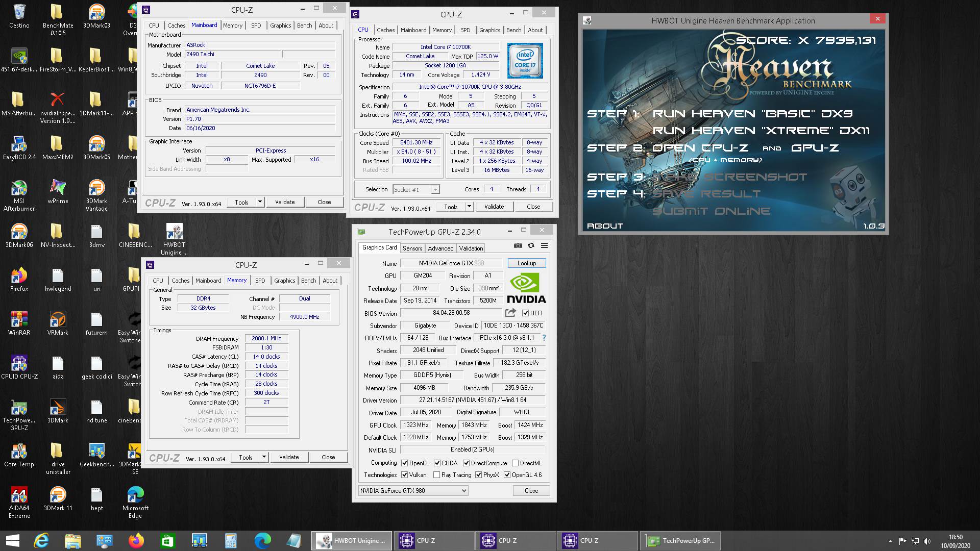The image size is (980, 551).
Task: Click Run Heaven Basic DX9
Action: point(753,114)
